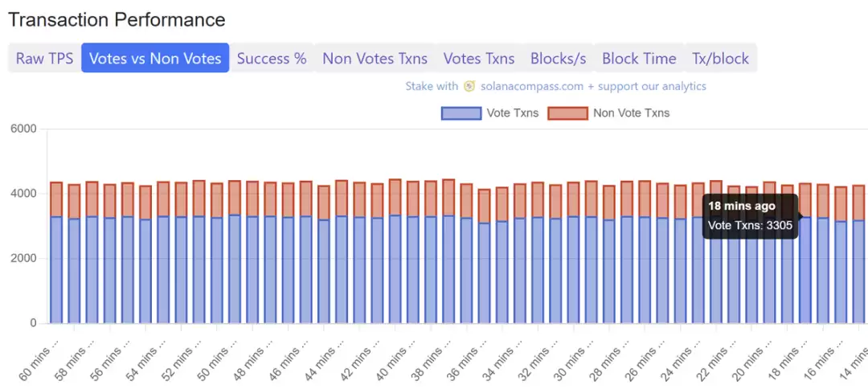The image size is (868, 389).
Task: Open the Blocks/s tab
Action: (558, 58)
